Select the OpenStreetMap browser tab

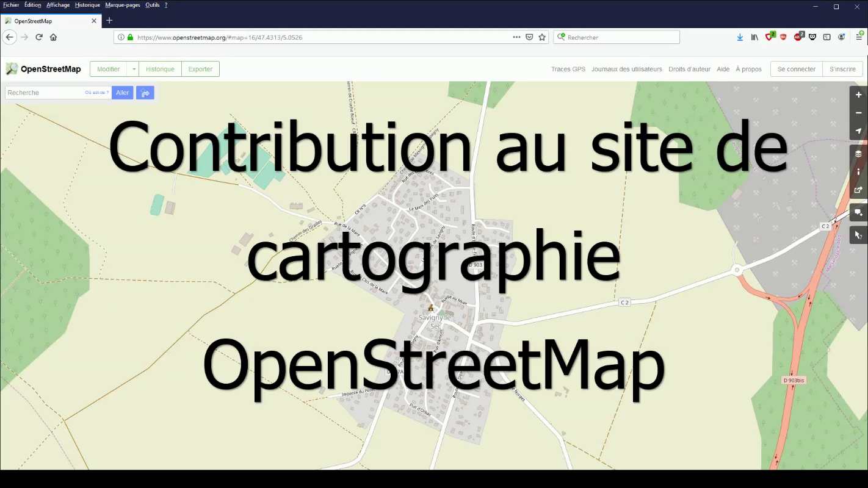pyautogui.click(x=50, y=21)
